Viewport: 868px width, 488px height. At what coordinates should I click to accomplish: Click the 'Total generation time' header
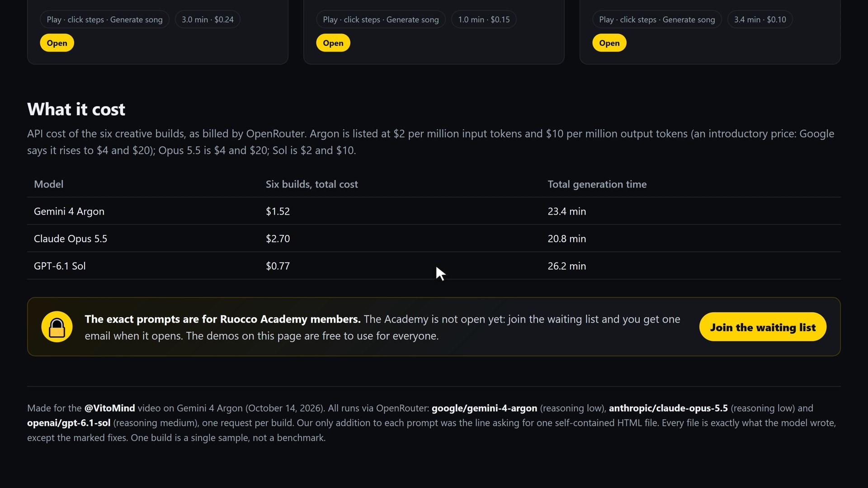point(597,184)
